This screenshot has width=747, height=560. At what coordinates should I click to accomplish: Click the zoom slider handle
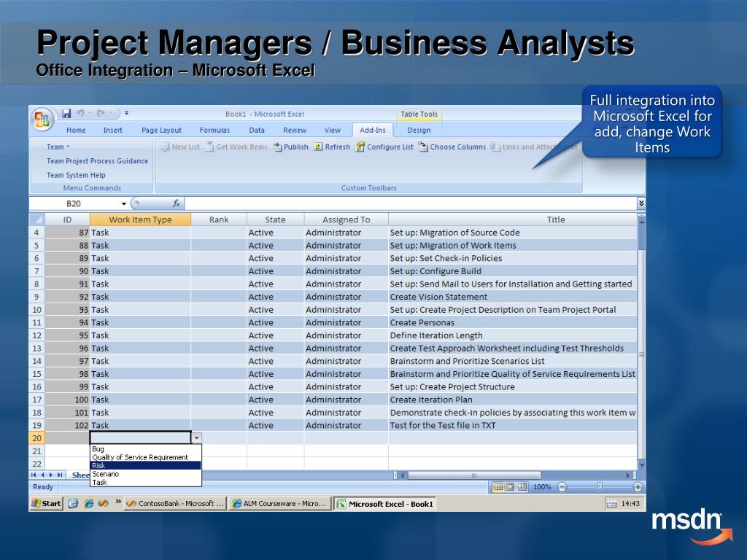click(600, 486)
